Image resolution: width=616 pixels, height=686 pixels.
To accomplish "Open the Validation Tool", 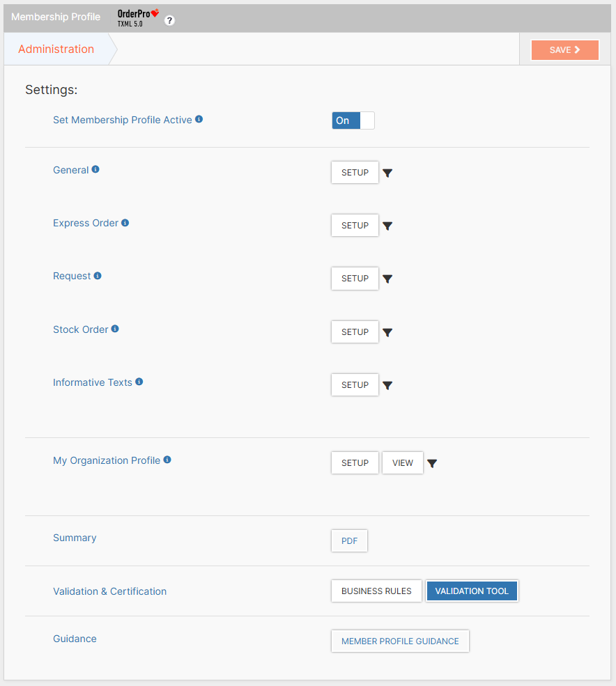I will [x=472, y=591].
